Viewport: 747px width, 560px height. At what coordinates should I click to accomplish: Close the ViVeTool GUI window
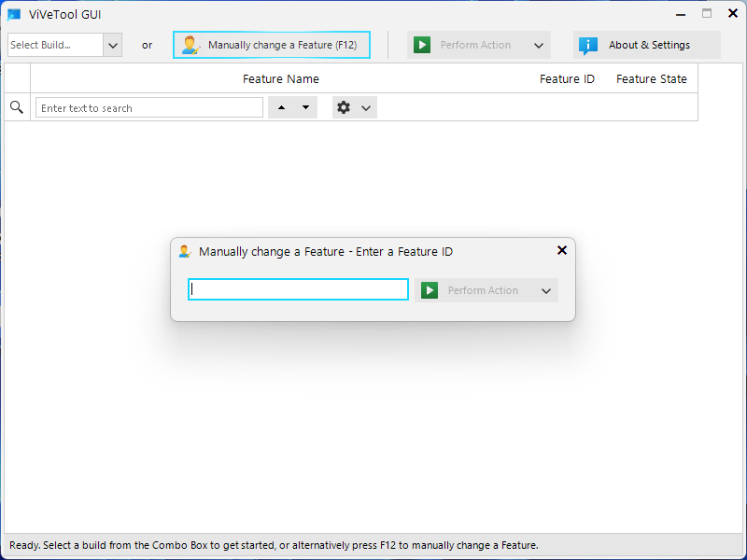733,13
